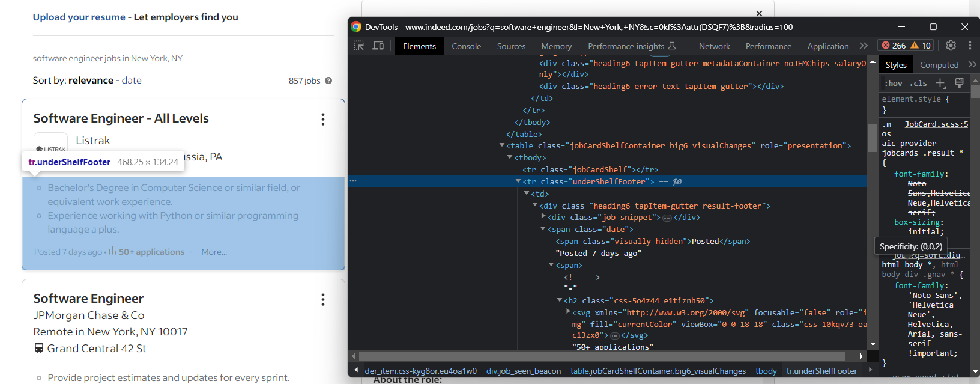
Task: Click horizontal scrollbar left arrow in DOM tree
Action: [354, 356]
